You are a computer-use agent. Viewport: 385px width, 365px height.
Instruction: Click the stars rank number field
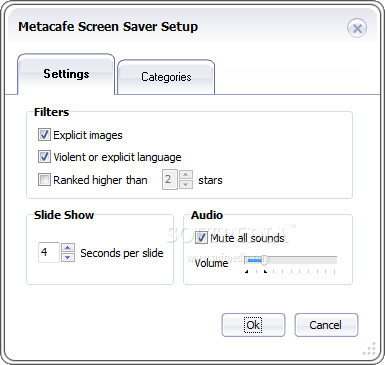(x=170, y=180)
